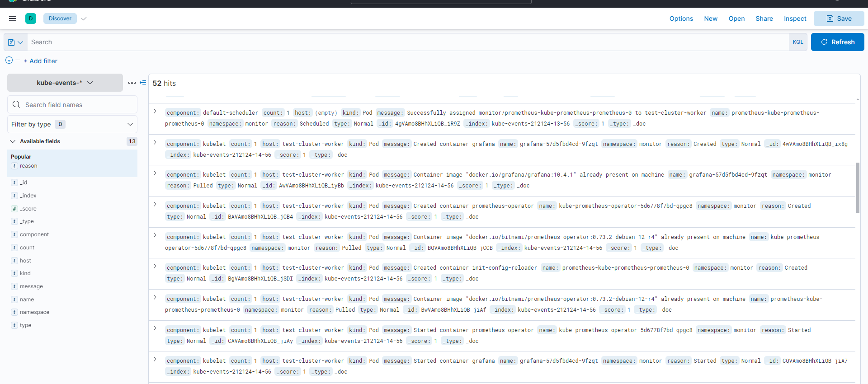
Task: Click New in the top menu
Action: 711,19
